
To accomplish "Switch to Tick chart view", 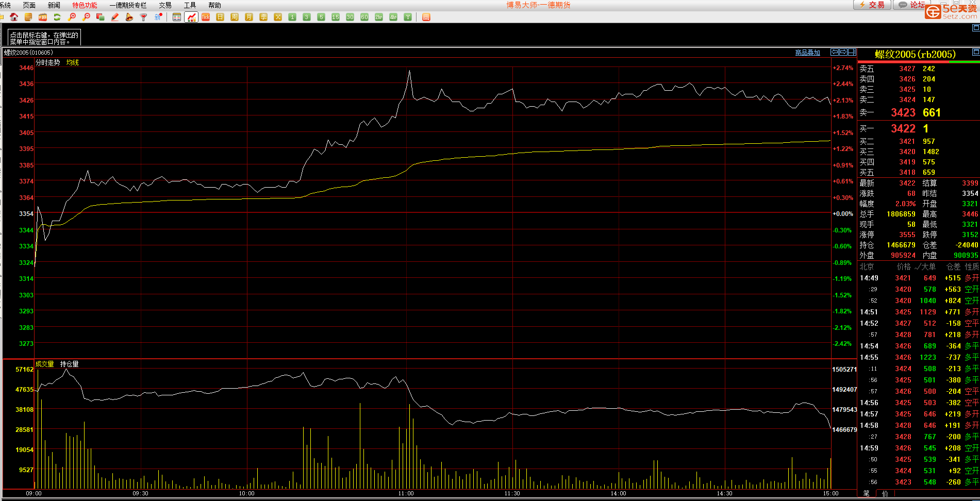I will [206, 17].
